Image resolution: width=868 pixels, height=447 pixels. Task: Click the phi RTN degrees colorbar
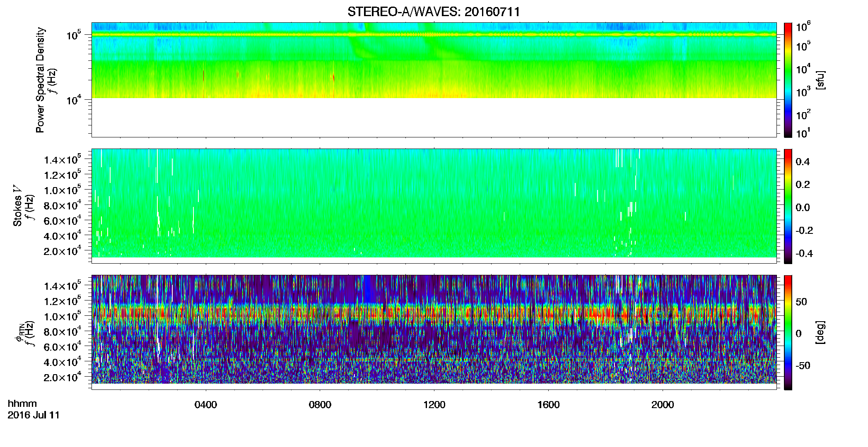pyautogui.click(x=788, y=332)
